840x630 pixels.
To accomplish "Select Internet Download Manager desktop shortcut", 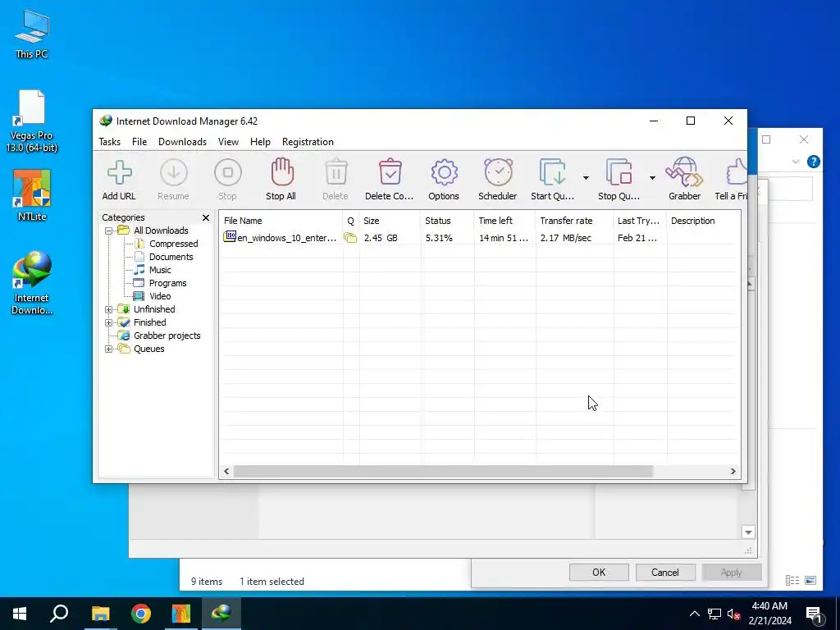I will click(32, 283).
